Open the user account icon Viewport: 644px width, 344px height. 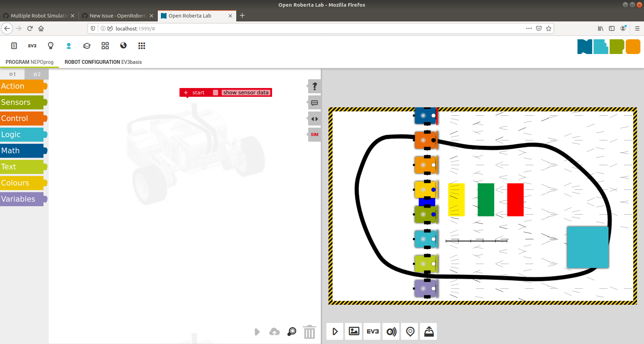pos(69,46)
